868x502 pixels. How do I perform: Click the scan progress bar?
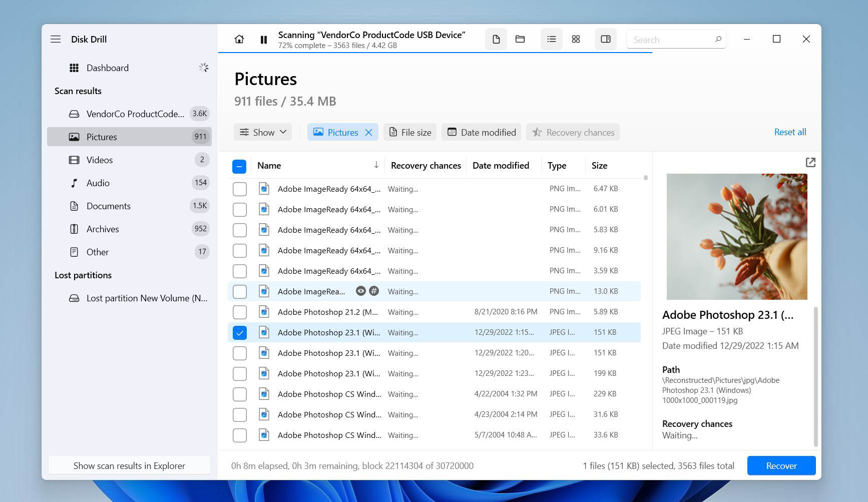(435, 52)
